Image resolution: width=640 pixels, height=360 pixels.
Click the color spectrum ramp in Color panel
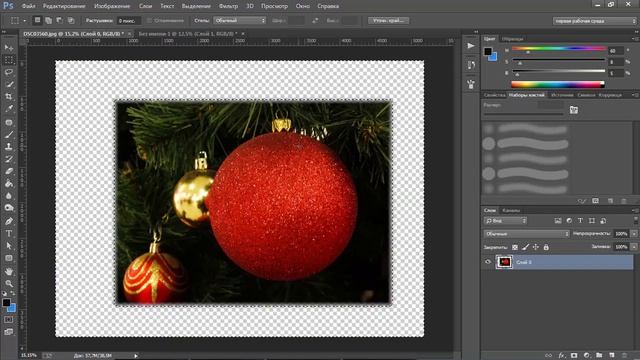pos(558,84)
